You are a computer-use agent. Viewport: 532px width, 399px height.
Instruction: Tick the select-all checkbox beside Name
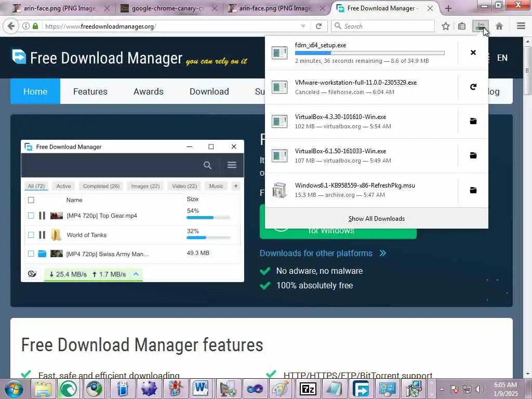pos(31,200)
